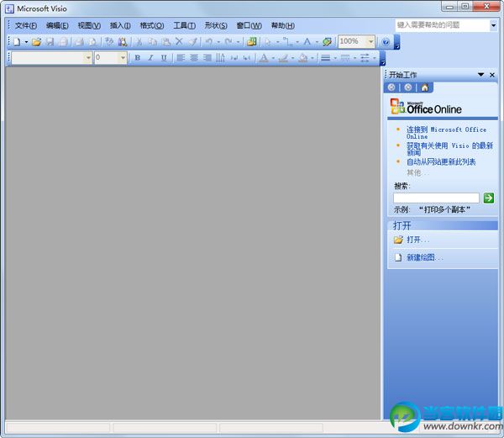The width and height of the screenshot is (504, 438).
Task: Click the Fill Color bucket swatch
Action: [302, 58]
